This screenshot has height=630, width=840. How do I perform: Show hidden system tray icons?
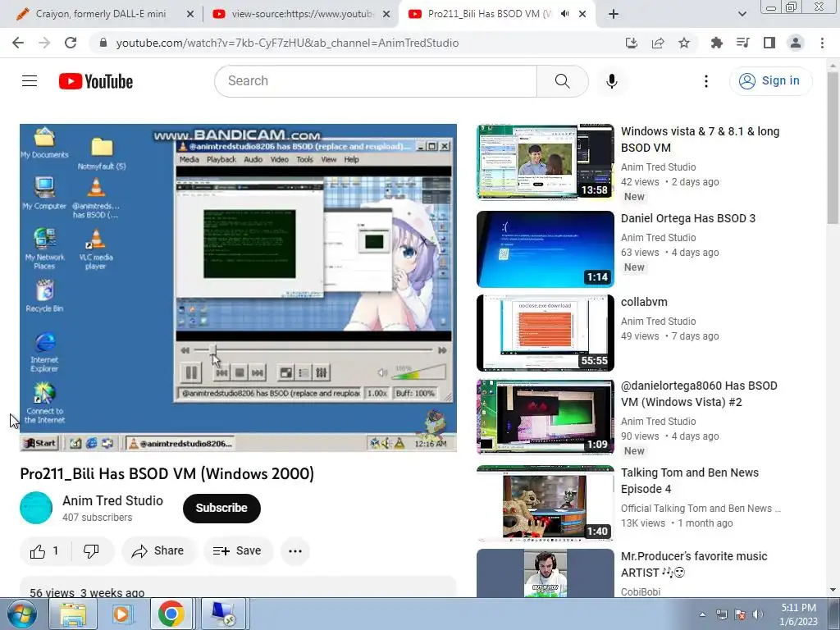(702, 614)
